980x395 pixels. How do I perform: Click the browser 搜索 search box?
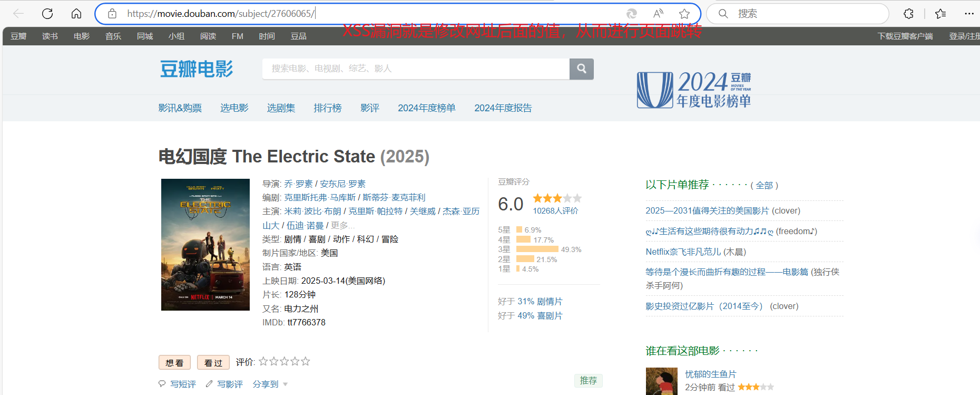(798, 14)
